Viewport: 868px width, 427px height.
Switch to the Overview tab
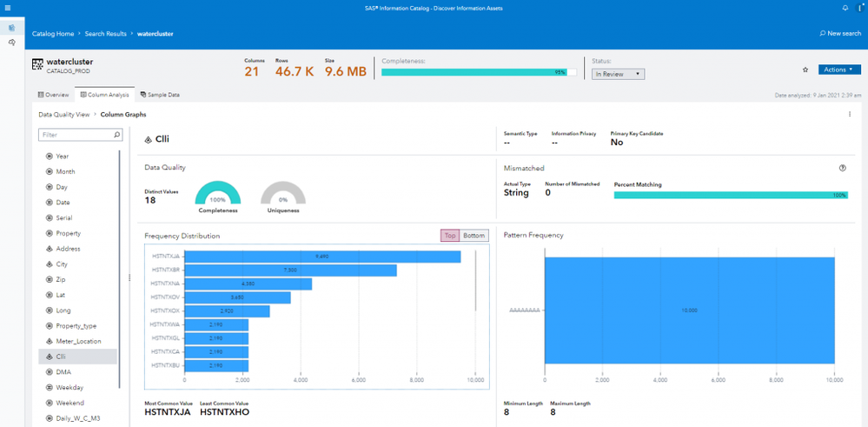(x=53, y=95)
